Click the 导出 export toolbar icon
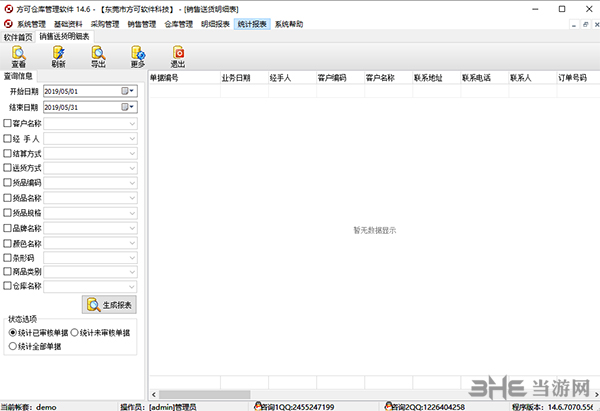This screenshot has height=411, width=600. click(x=98, y=57)
